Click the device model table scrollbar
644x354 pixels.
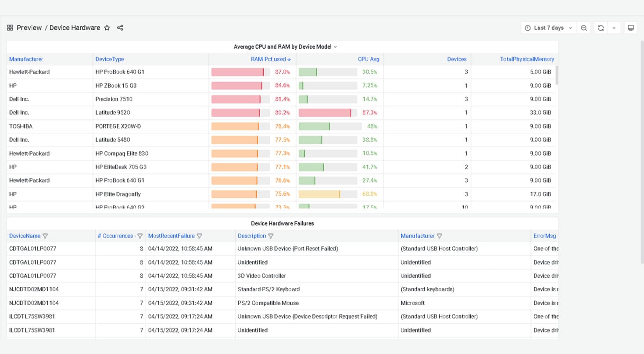point(557,75)
